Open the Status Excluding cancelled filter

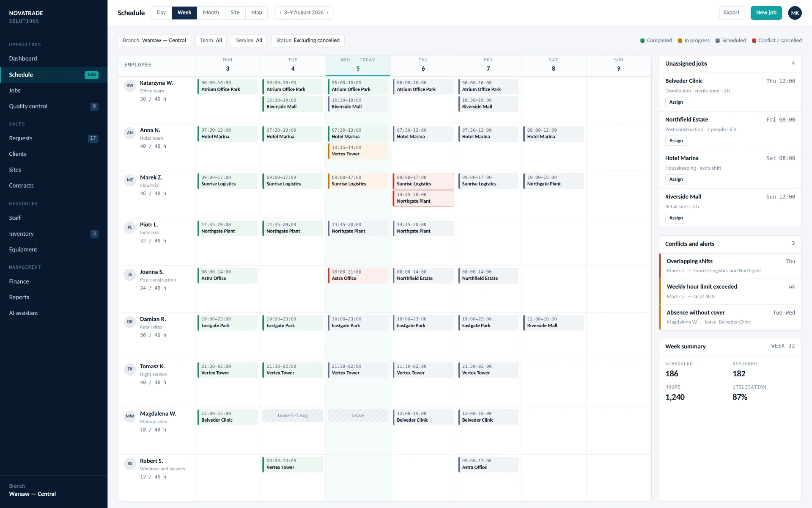308,41
